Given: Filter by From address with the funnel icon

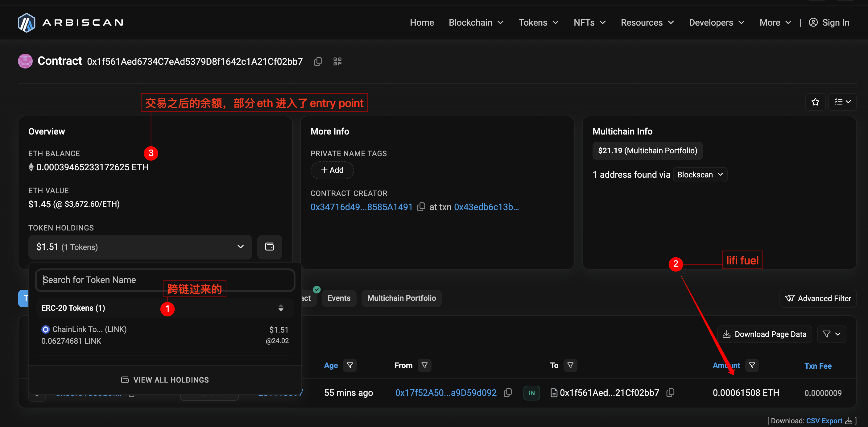Looking at the screenshot, I should pyautogui.click(x=424, y=365).
